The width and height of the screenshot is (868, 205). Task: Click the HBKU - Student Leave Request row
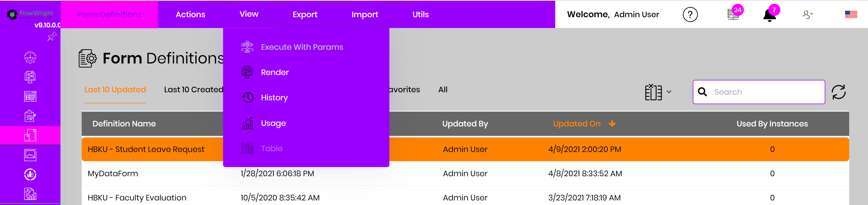(146, 149)
